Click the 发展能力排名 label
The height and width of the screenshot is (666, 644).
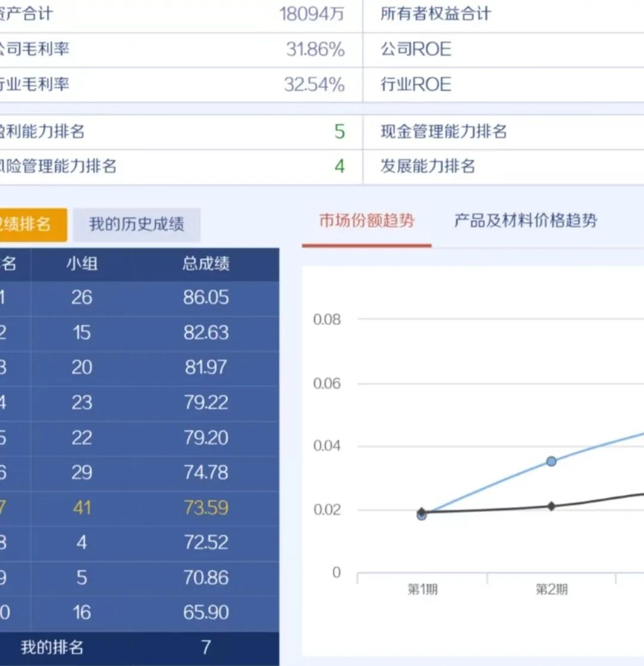pyautogui.click(x=428, y=166)
